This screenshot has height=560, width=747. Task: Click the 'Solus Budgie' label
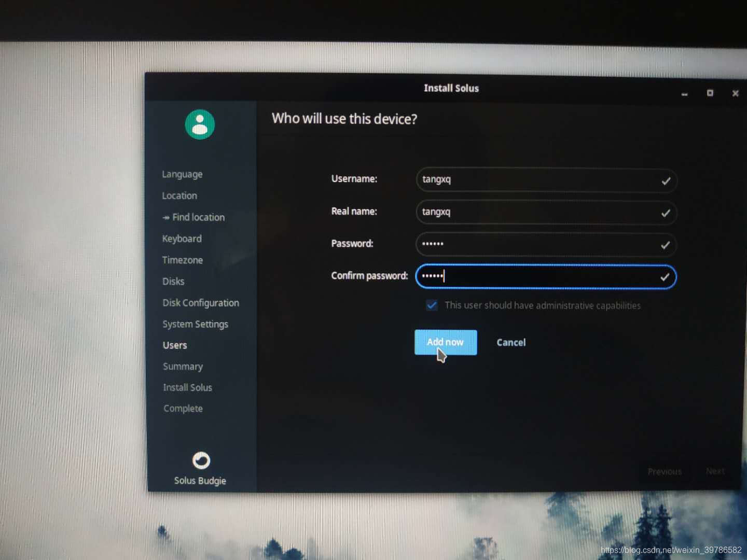(200, 481)
